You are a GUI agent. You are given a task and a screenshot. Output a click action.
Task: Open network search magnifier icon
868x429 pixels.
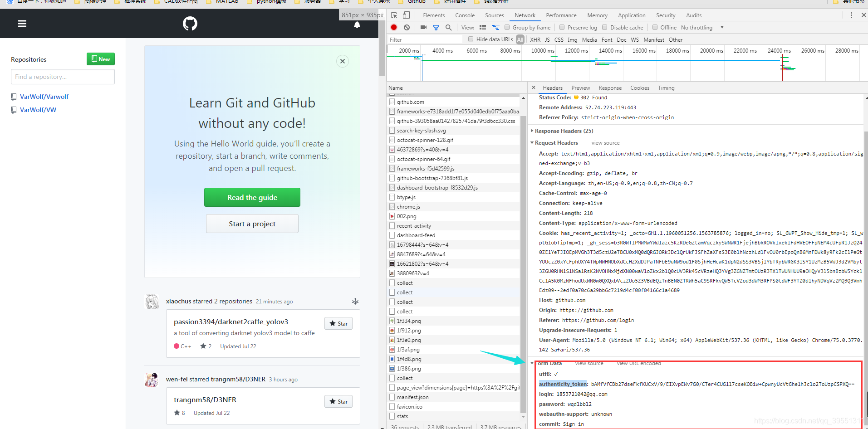coord(449,28)
